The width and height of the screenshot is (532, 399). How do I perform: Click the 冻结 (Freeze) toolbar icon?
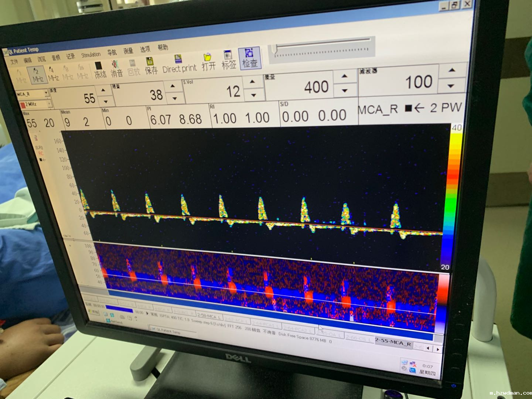[x=100, y=70]
